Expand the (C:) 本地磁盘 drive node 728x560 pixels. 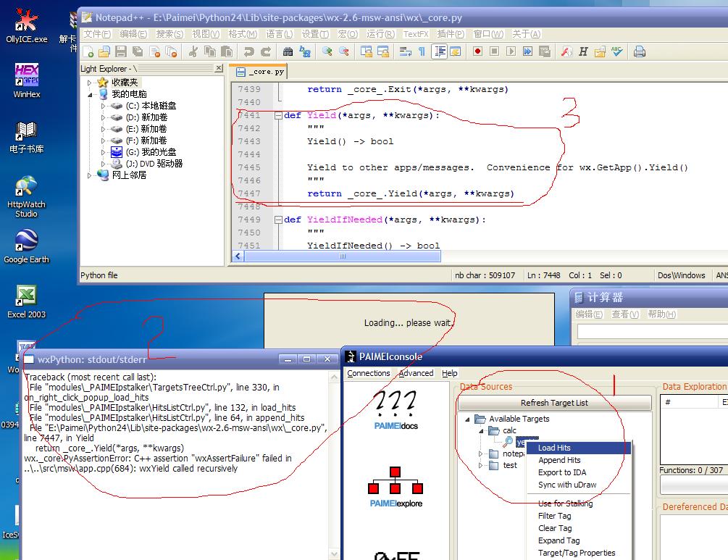click(103, 106)
